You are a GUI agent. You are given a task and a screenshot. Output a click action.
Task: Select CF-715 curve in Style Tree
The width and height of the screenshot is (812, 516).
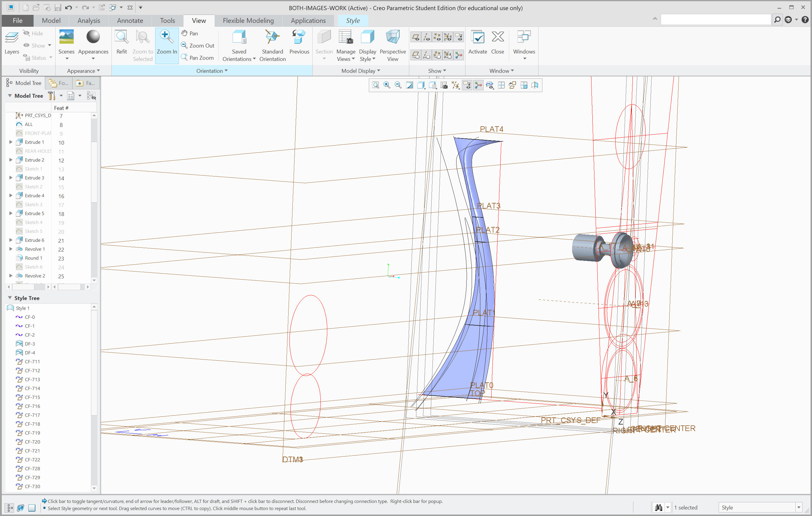32,397
